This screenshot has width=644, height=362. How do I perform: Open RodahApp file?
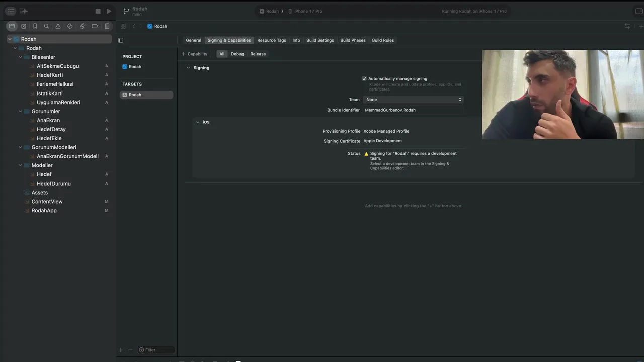(44, 211)
